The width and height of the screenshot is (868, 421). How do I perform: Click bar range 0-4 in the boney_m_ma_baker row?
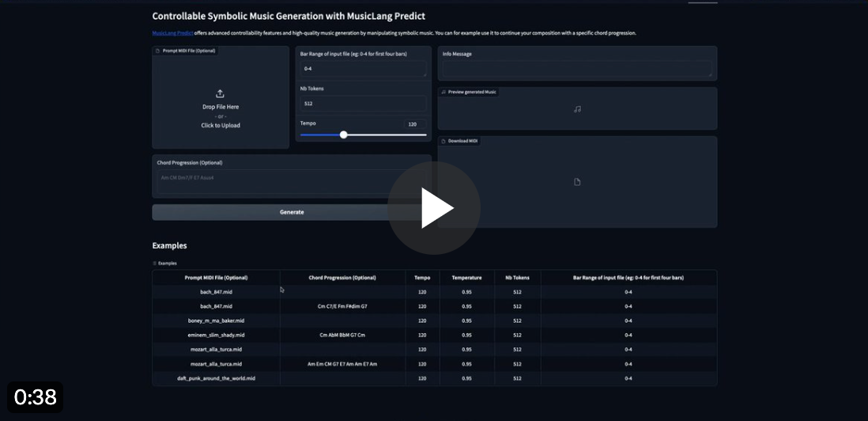click(628, 320)
